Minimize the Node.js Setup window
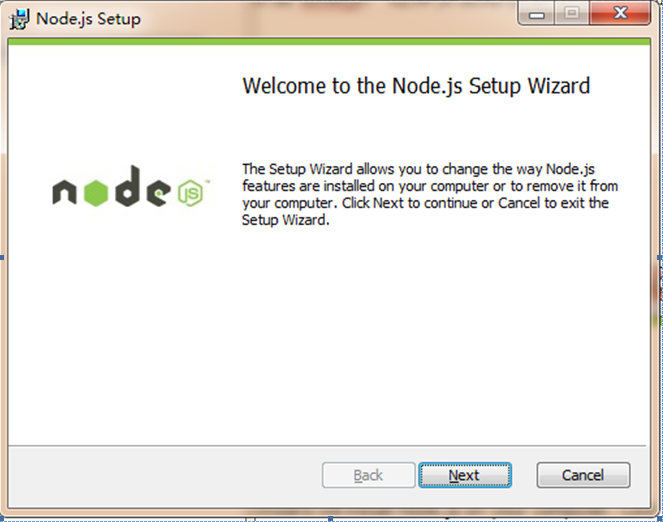The width and height of the screenshot is (663, 522). click(x=536, y=14)
